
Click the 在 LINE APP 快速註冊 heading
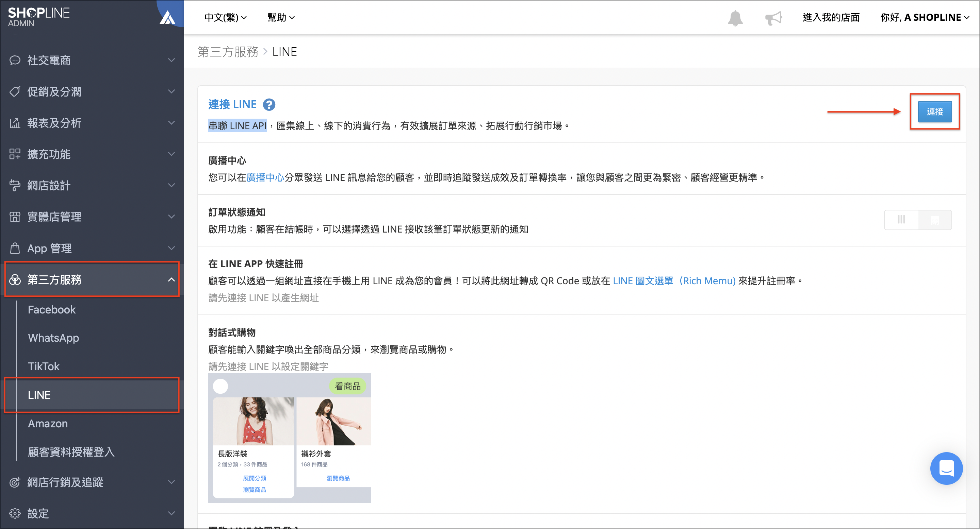point(256,264)
